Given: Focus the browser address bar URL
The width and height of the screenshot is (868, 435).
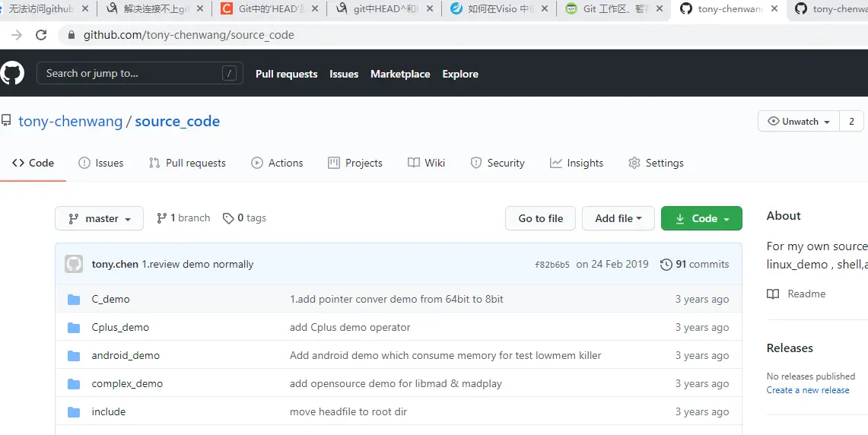Looking at the screenshot, I should pyautogui.click(x=189, y=35).
